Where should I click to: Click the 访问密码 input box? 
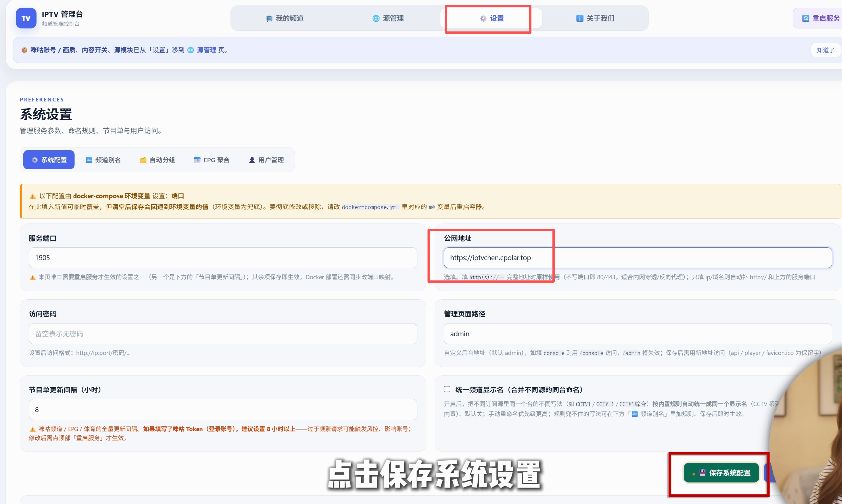click(223, 334)
